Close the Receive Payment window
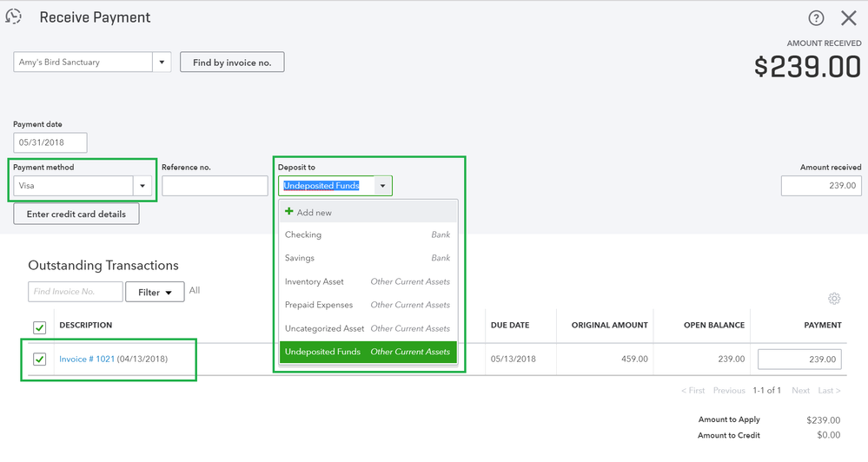The image size is (868, 462). pyautogui.click(x=849, y=18)
